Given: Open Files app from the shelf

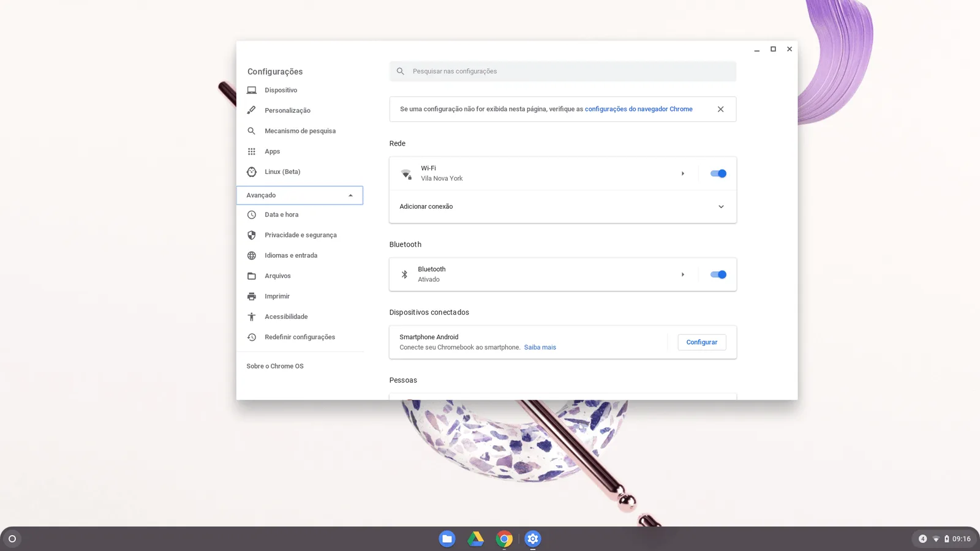Looking at the screenshot, I should (447, 539).
